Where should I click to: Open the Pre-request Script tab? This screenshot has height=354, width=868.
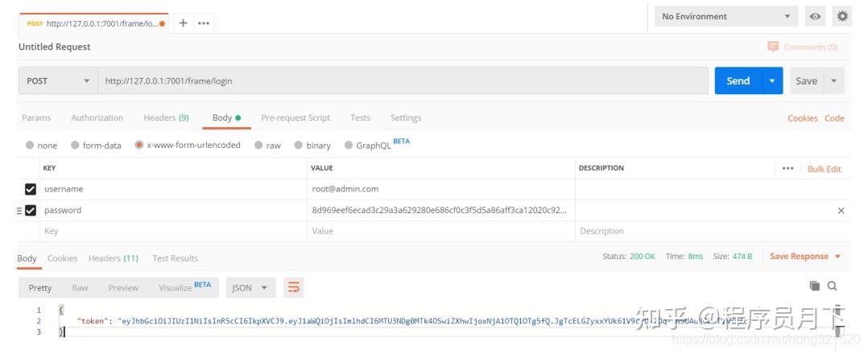point(296,117)
